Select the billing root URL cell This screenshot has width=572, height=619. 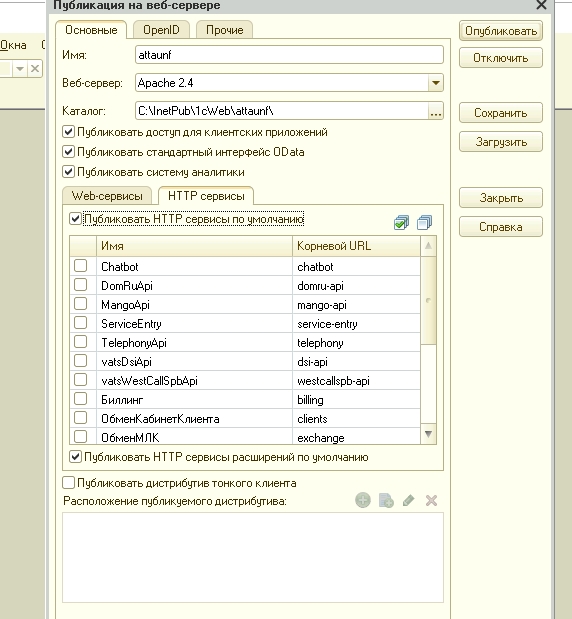pyautogui.click(x=356, y=400)
